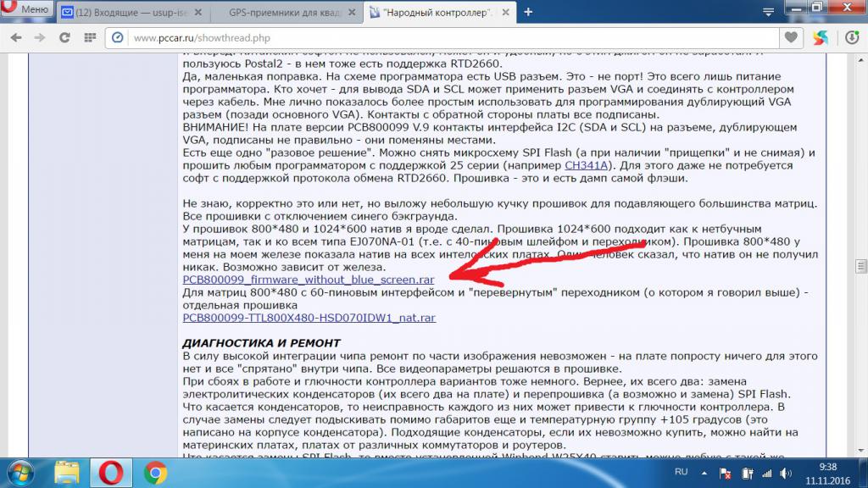Select the Народный контроллер tab
Viewport: 868px width, 488px height.
point(437,12)
